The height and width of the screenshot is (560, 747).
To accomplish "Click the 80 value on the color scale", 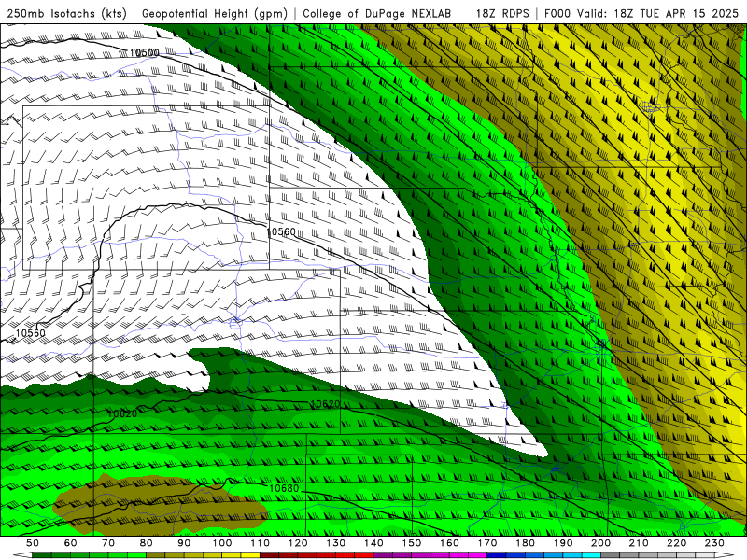I will 147,543.
